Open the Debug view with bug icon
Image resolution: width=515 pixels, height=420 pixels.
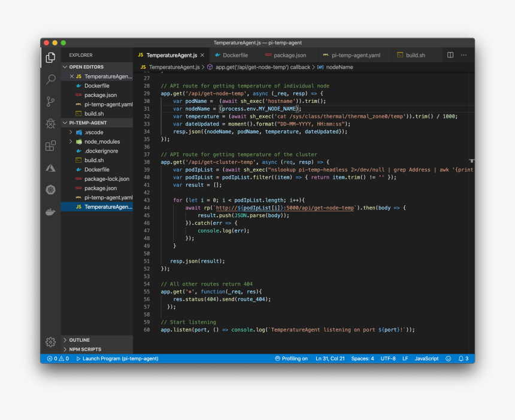pyautogui.click(x=50, y=123)
